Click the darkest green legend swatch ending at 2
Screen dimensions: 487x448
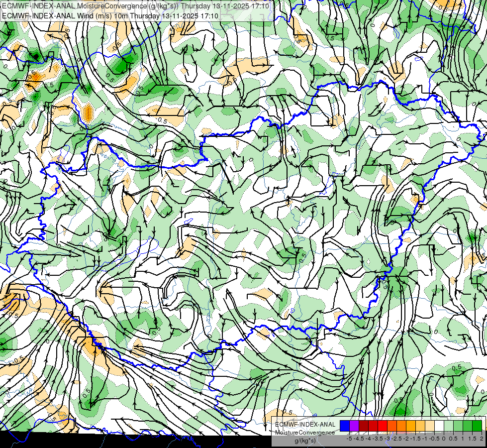pyautogui.click(x=477, y=426)
